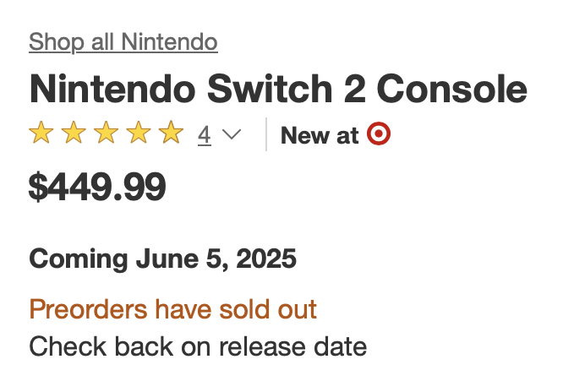Click the Nintendo Switch 2 Console title
This screenshot has width=585, height=392.
click(x=278, y=89)
